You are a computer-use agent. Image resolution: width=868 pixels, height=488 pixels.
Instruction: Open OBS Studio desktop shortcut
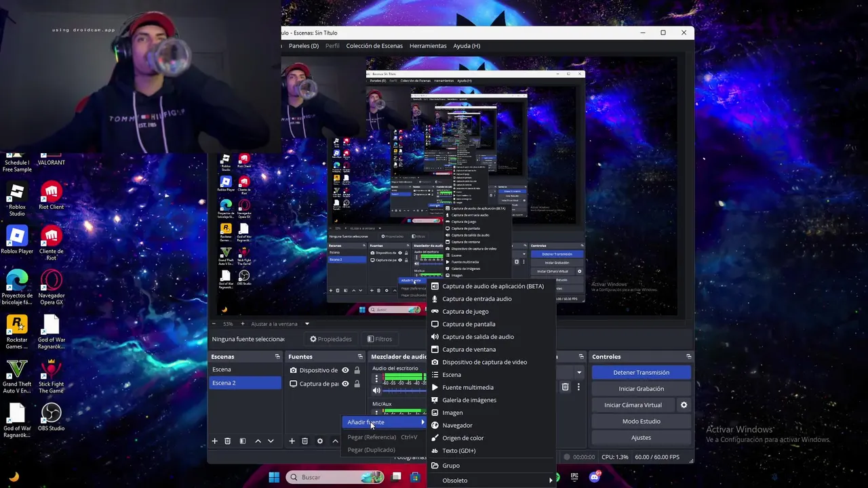click(x=51, y=417)
